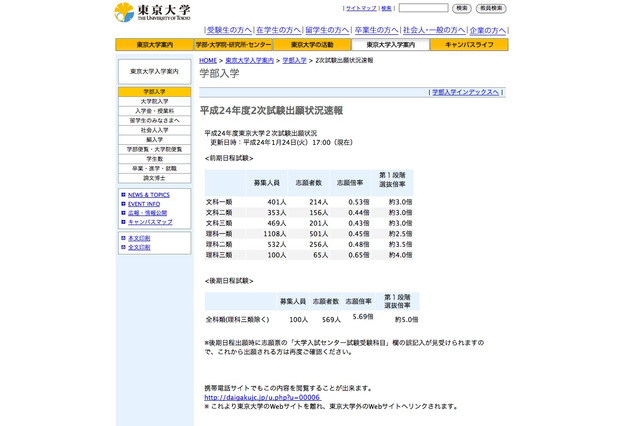Select the 東京大学案内 navigation tab
The height and width of the screenshot is (426, 640).
click(x=154, y=44)
